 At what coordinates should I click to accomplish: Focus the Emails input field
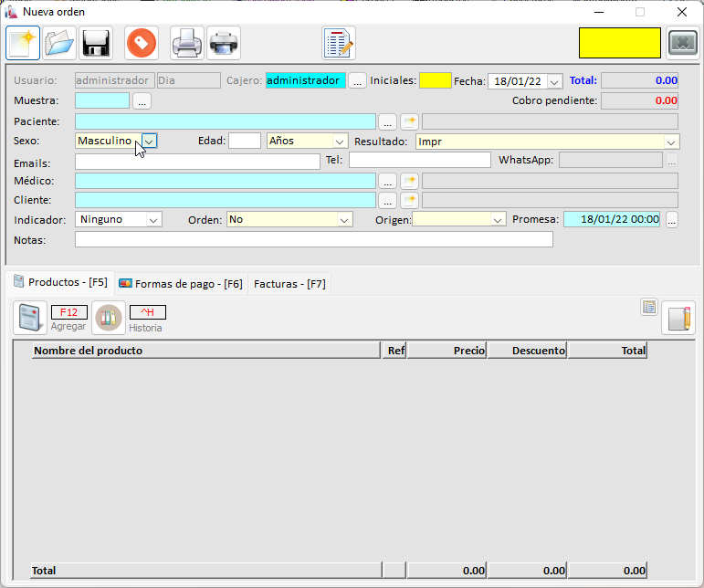(197, 162)
